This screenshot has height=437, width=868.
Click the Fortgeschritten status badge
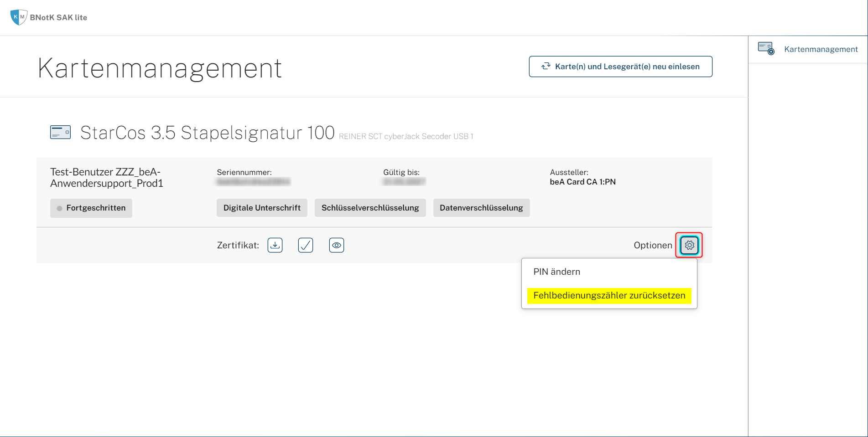coord(91,208)
